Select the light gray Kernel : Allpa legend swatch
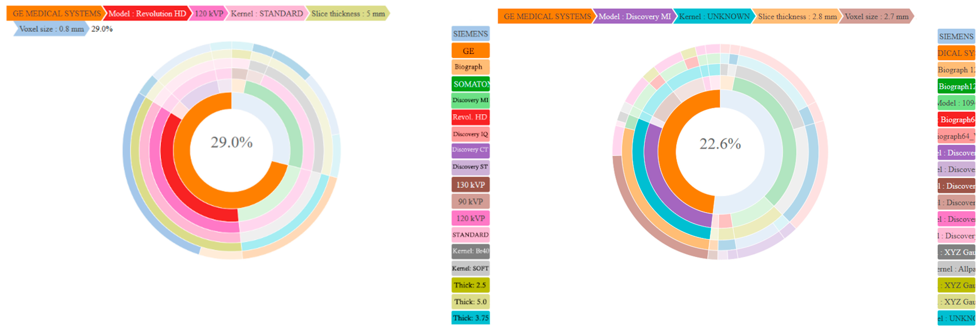The height and width of the screenshot is (331, 980). click(957, 269)
